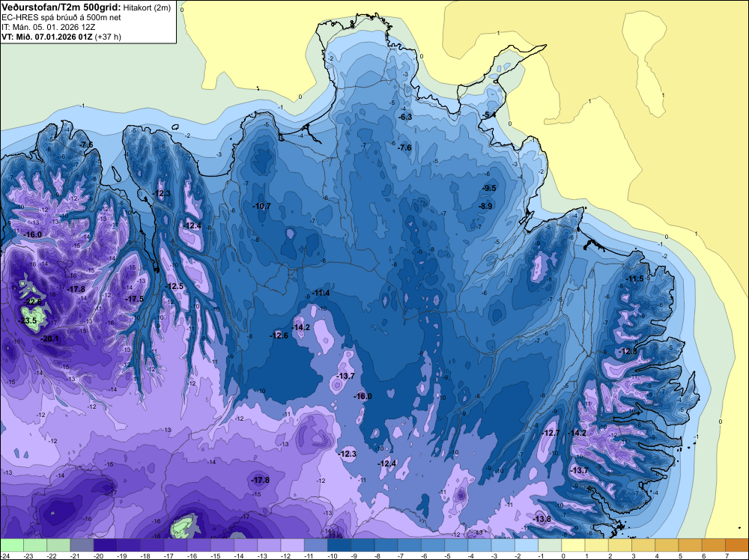Click the -6.3 temperature label

[x=405, y=117]
